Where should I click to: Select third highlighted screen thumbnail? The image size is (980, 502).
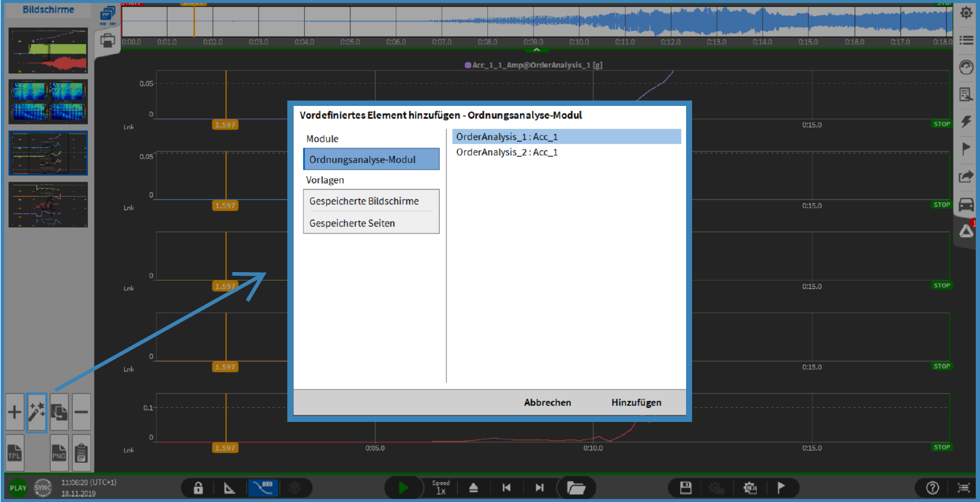pos(48,153)
